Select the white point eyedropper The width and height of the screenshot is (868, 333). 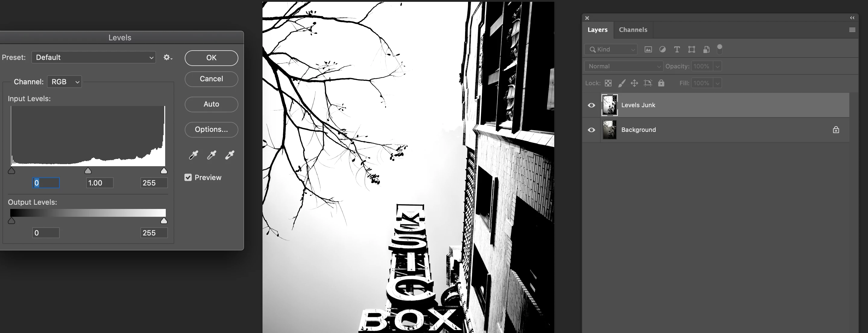230,155
